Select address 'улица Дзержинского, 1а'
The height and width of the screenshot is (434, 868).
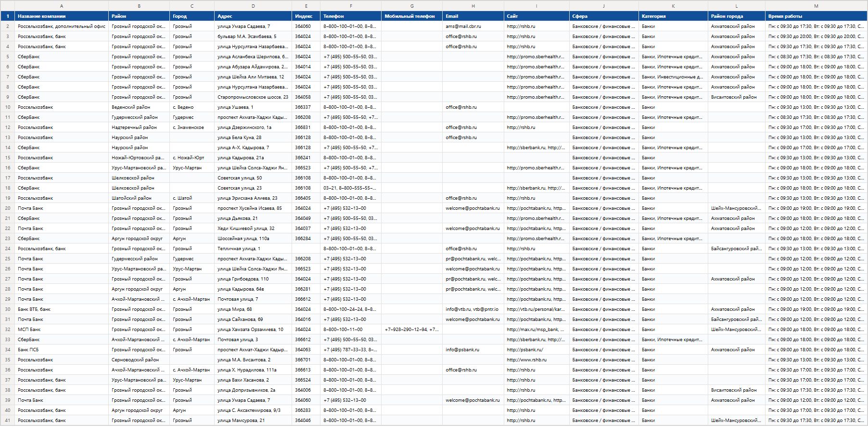click(253, 128)
